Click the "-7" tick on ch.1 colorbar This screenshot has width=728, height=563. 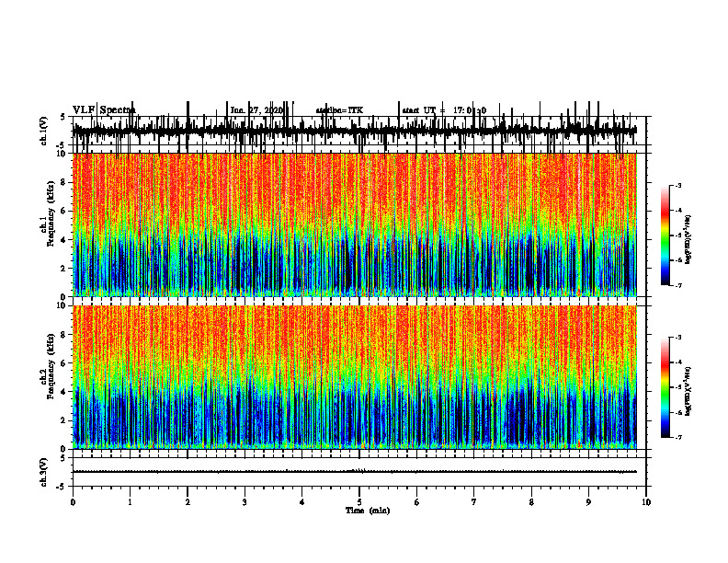[x=678, y=285]
